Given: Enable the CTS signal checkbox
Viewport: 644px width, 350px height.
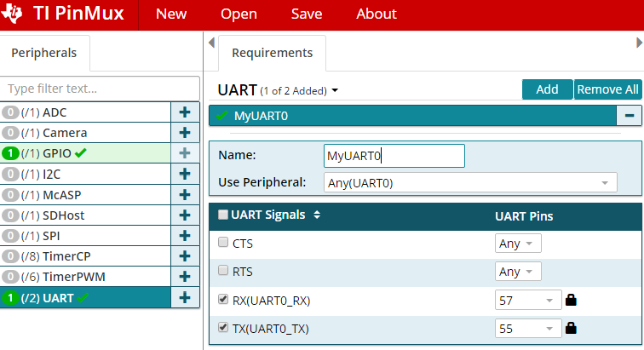Looking at the screenshot, I should [224, 244].
